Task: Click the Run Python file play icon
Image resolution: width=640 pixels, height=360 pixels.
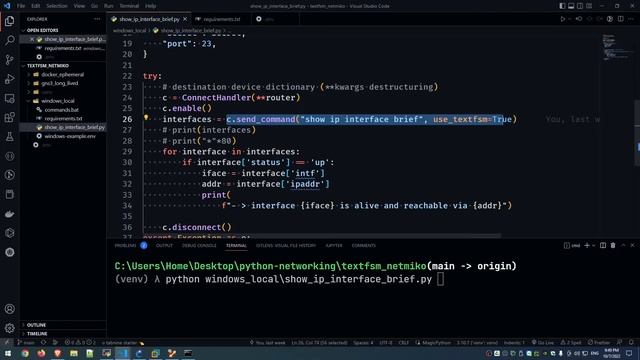Action: [562, 19]
